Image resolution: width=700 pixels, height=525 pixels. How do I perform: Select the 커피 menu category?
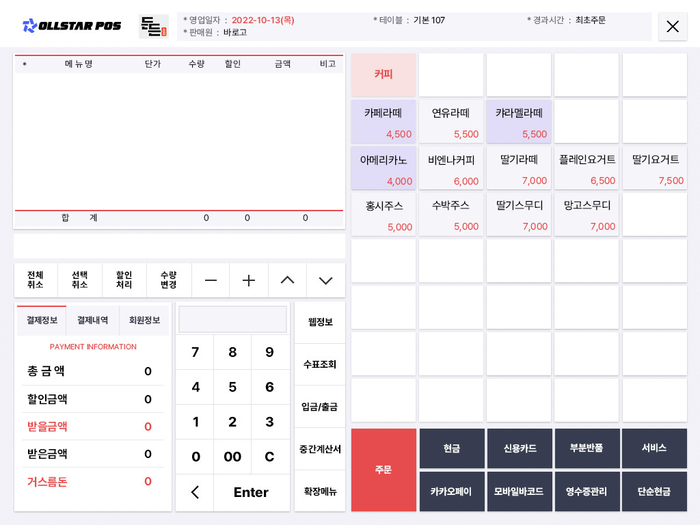pos(383,75)
